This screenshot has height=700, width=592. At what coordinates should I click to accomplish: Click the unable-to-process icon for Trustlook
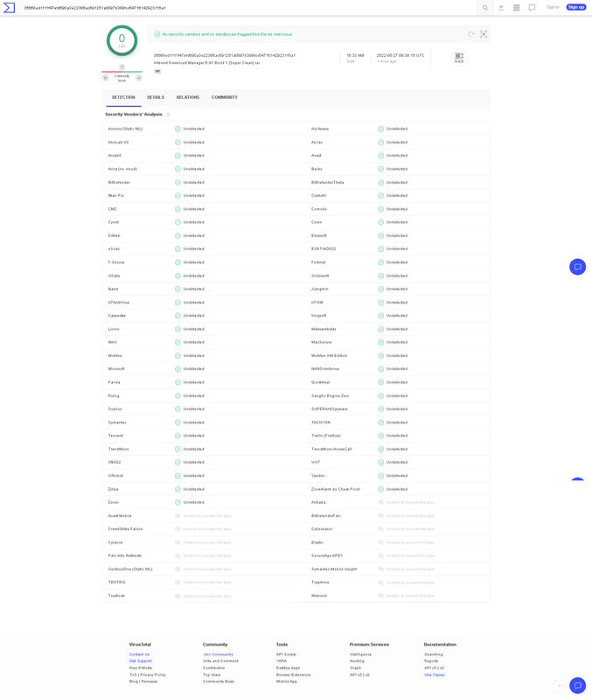178,596
